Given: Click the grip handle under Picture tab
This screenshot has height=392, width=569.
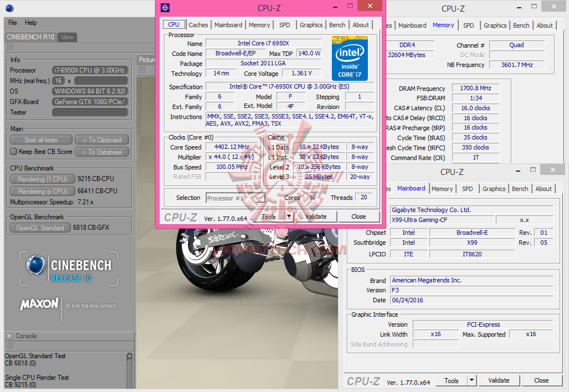Looking at the screenshot, I should pyautogui.click(x=142, y=70).
